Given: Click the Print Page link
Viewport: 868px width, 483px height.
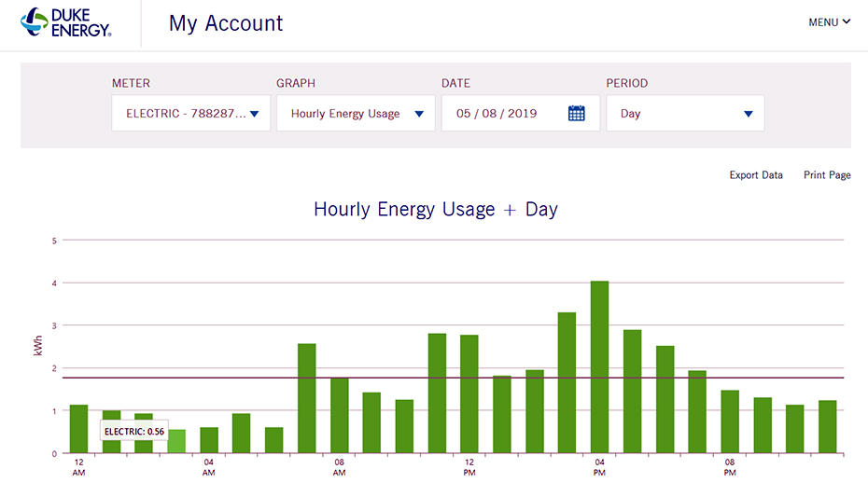Looking at the screenshot, I should pyautogui.click(x=827, y=175).
